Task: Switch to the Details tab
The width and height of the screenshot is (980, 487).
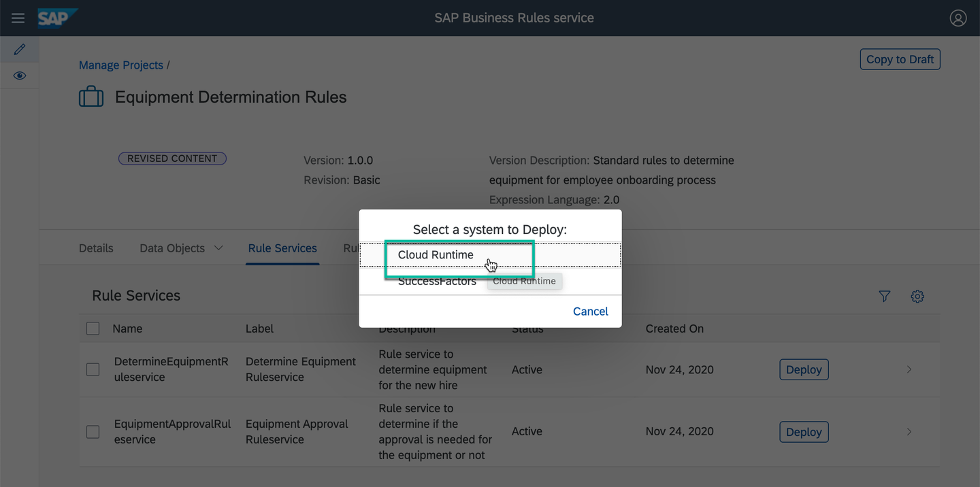Action: (x=96, y=248)
